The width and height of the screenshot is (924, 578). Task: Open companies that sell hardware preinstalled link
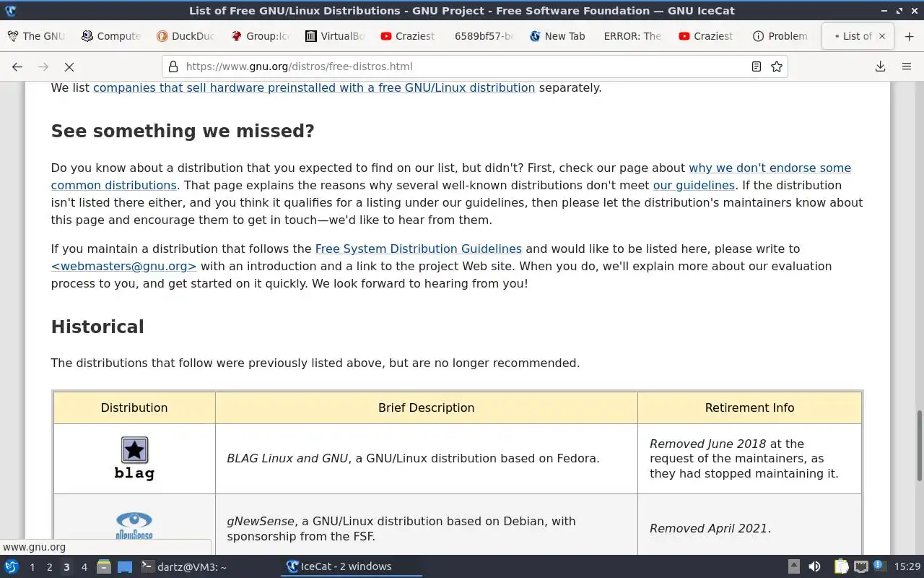(x=314, y=87)
